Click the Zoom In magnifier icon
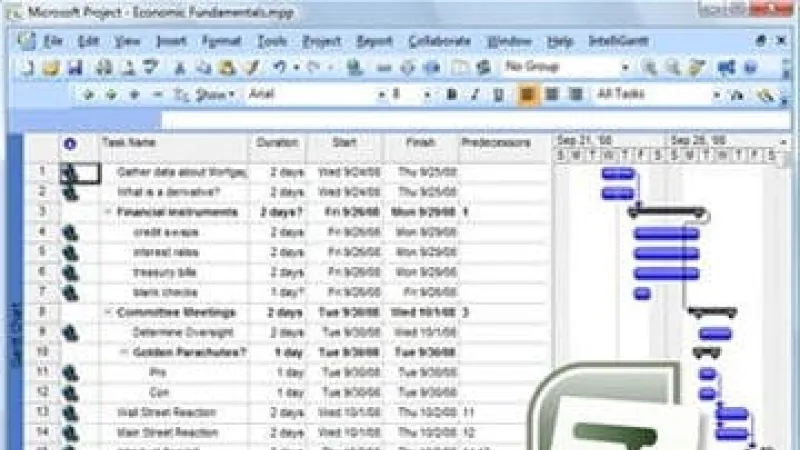This screenshot has width=800, height=450. 649,67
